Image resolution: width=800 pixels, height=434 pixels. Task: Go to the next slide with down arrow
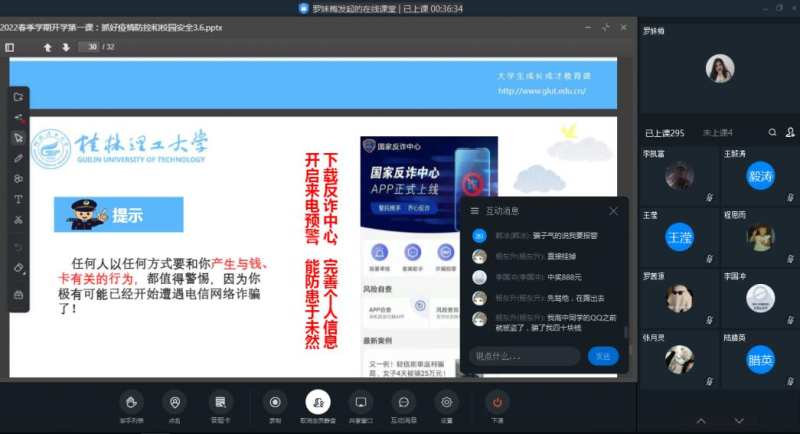point(66,47)
